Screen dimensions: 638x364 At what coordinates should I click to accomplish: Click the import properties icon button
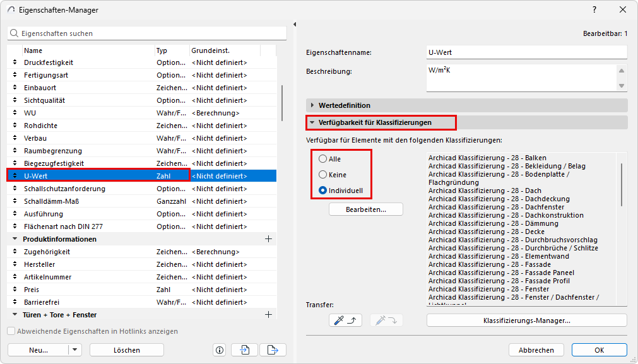tap(245, 349)
